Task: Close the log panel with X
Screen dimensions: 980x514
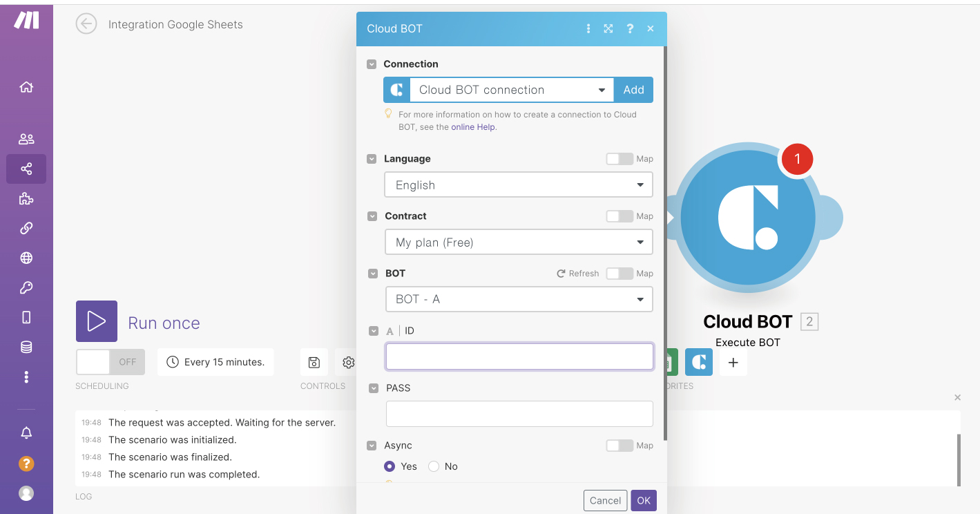Action: [x=957, y=397]
